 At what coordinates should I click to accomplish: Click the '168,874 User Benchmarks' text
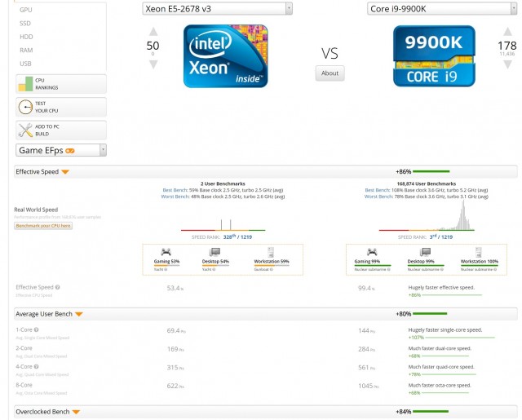pyautogui.click(x=427, y=183)
